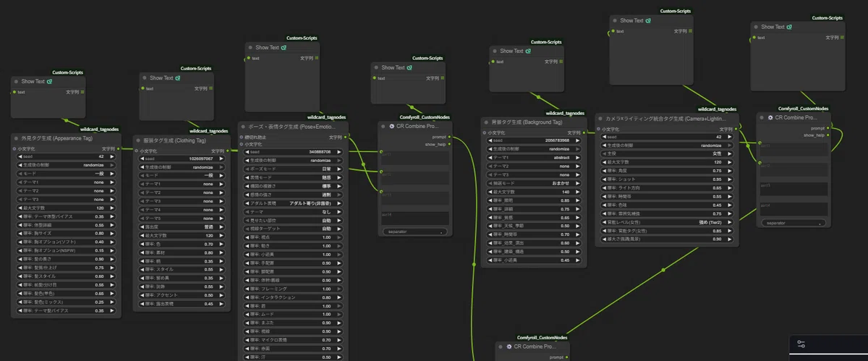
Task: Open the 露出度 dropdown set to 普通 in Clothing Tag
Action: pos(182,227)
